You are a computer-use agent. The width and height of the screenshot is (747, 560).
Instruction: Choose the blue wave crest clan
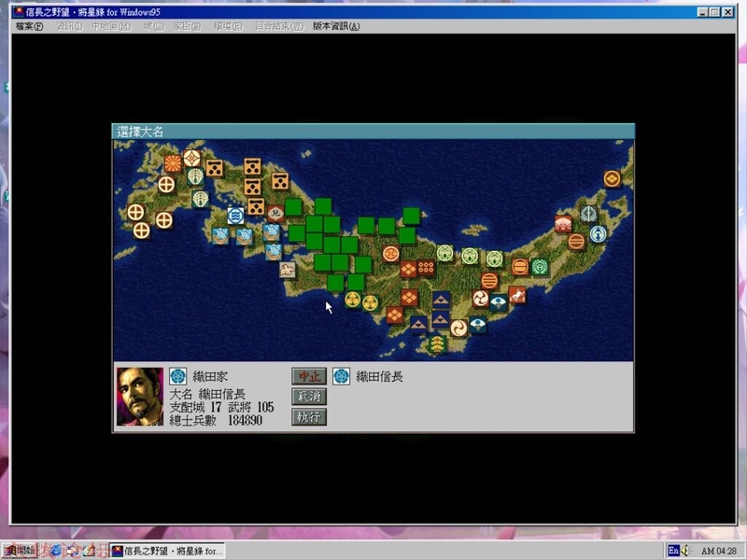(x=235, y=216)
